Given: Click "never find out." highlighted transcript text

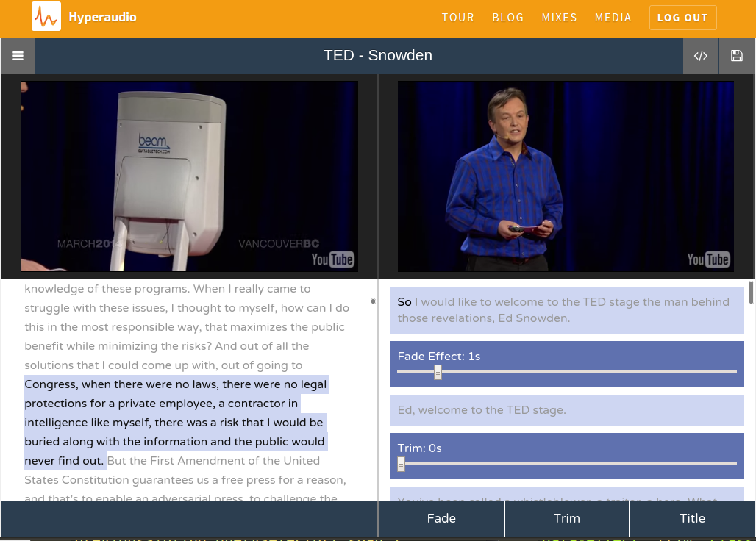Looking at the screenshot, I should (64, 461).
